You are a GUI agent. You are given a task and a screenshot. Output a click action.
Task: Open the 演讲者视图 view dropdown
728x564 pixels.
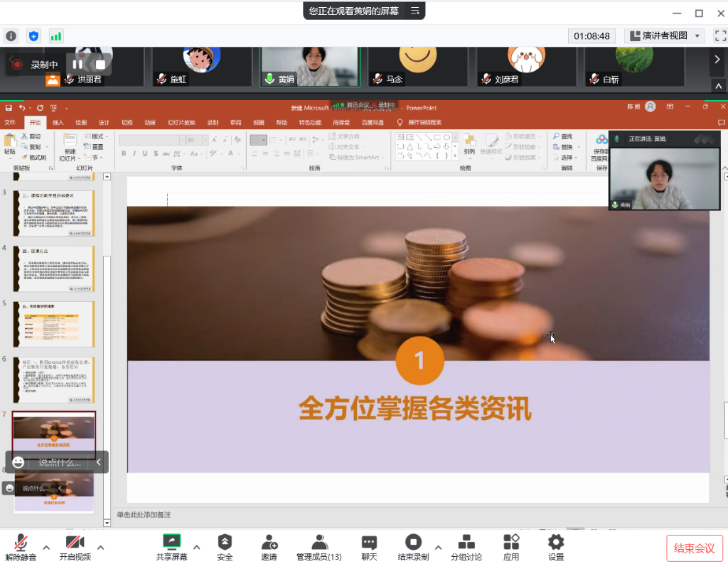664,36
